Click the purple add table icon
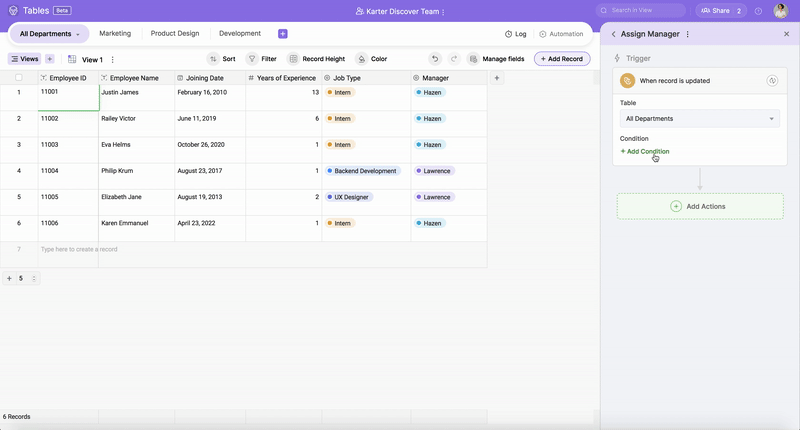Viewport: 800px width, 430px height. [x=283, y=34]
